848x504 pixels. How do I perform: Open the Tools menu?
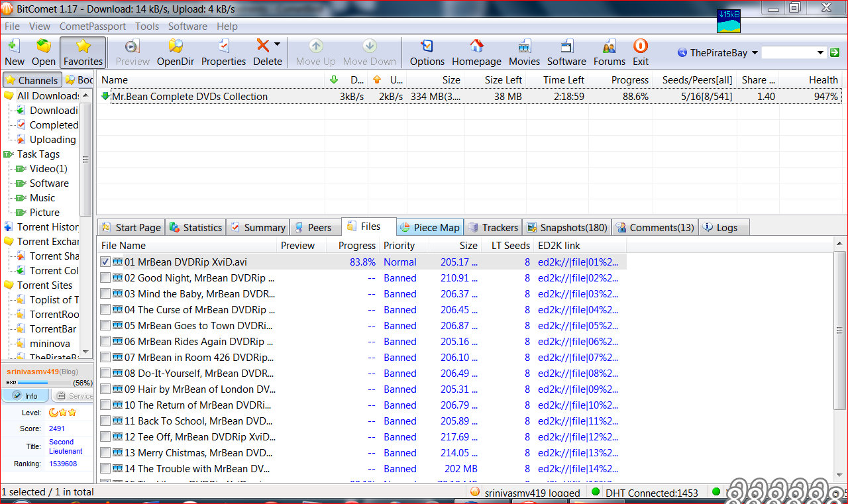tap(147, 26)
